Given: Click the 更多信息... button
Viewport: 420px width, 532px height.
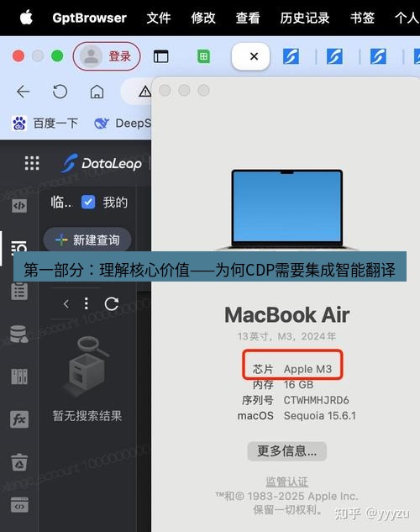Looking at the screenshot, I should pos(286,451).
